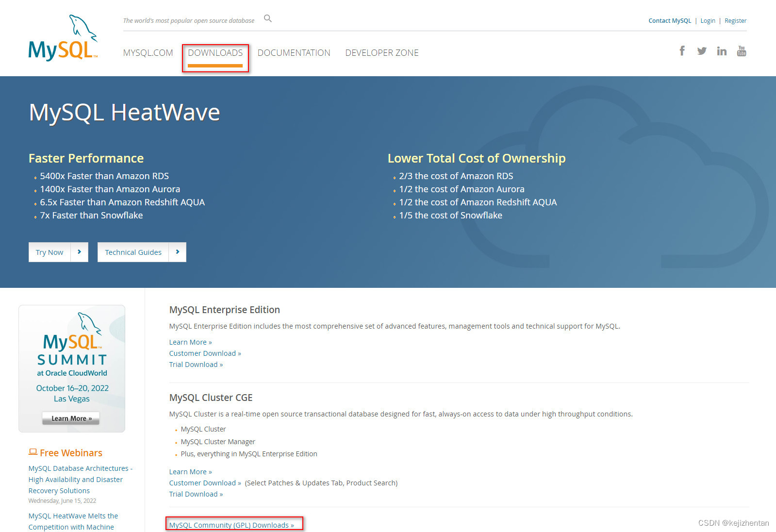Click the arrow beside Technical Guides
This screenshot has height=532, width=776.
tap(177, 252)
